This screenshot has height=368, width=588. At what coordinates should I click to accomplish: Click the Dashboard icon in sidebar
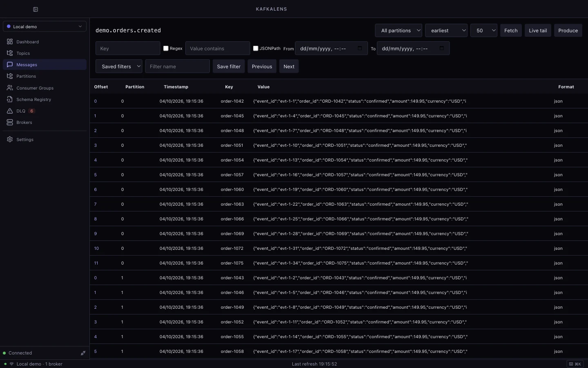(x=10, y=42)
